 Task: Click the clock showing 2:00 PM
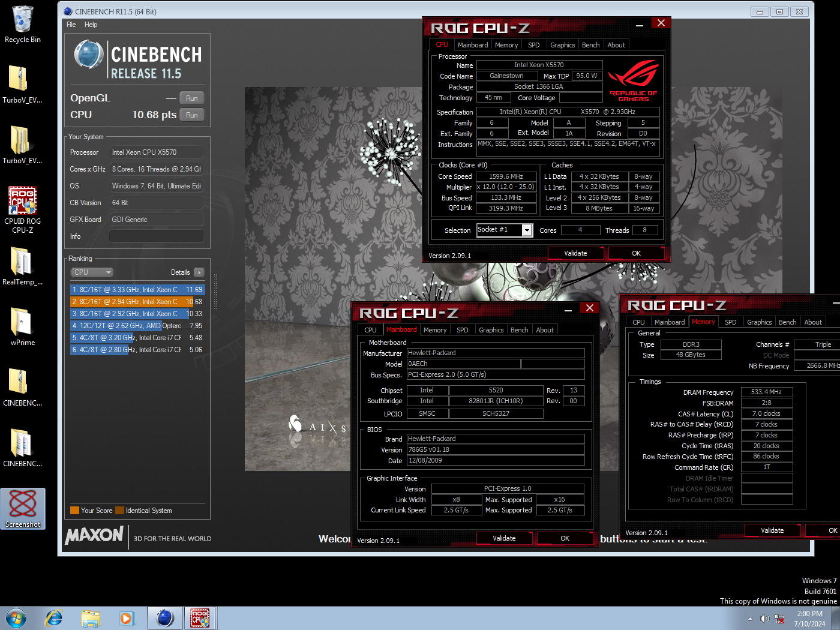[809, 614]
